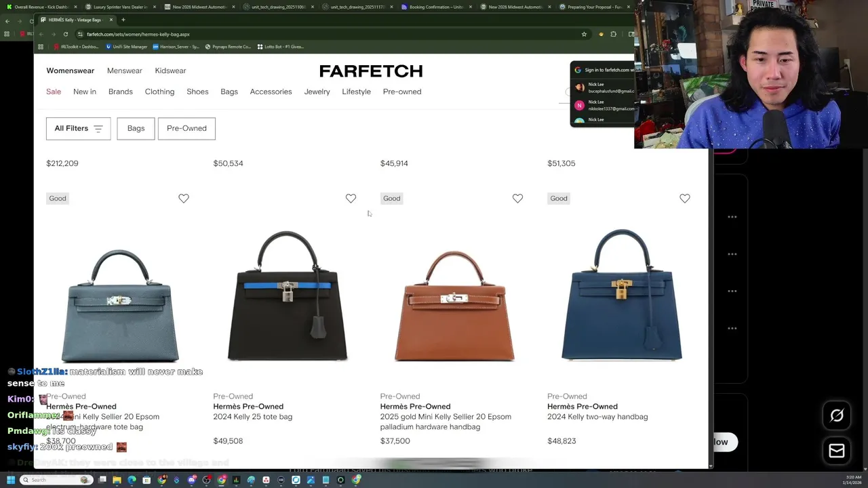View the black Kelly 25 tote bag image

[x=288, y=295]
